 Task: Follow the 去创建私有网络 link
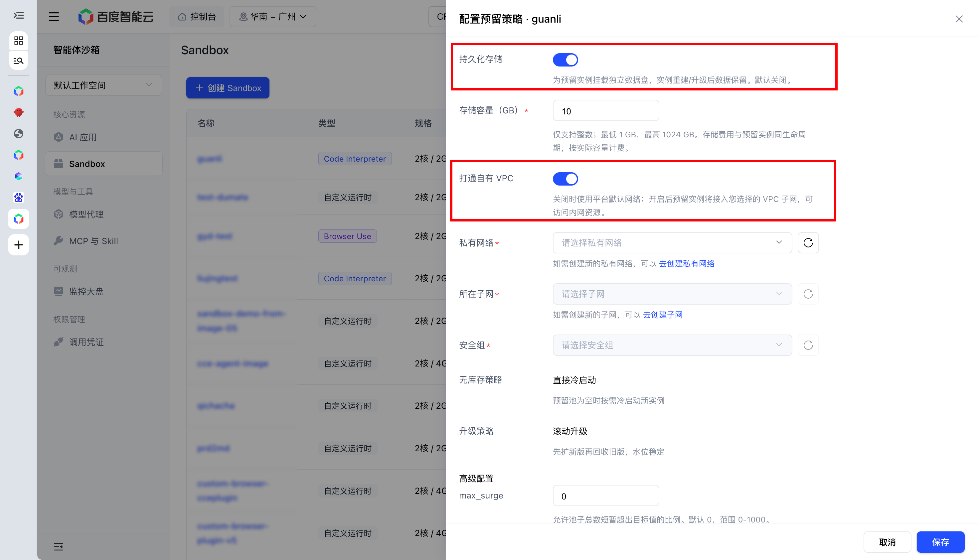click(687, 263)
